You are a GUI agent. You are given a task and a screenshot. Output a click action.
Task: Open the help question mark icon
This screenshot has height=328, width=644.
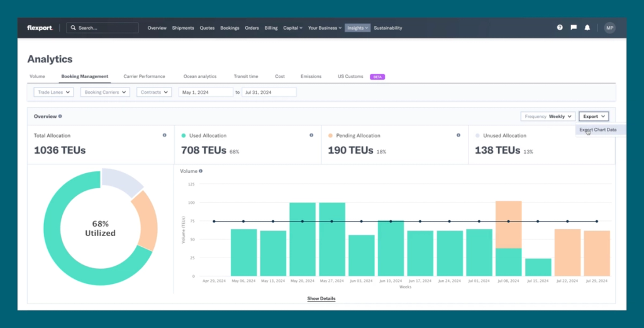pos(560,28)
